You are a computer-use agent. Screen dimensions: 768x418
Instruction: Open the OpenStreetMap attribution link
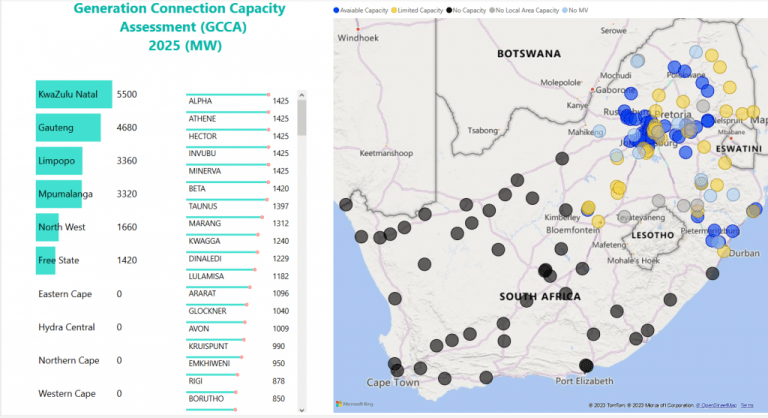pos(716,404)
